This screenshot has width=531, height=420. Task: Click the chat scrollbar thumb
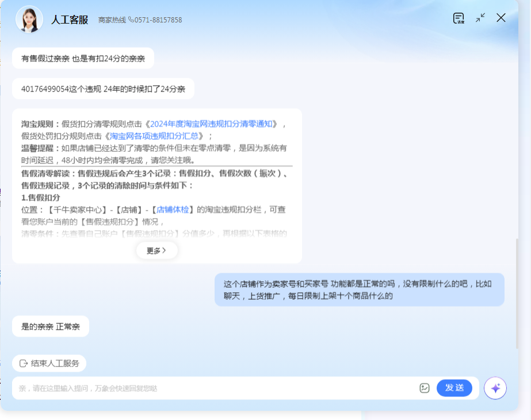click(517, 293)
